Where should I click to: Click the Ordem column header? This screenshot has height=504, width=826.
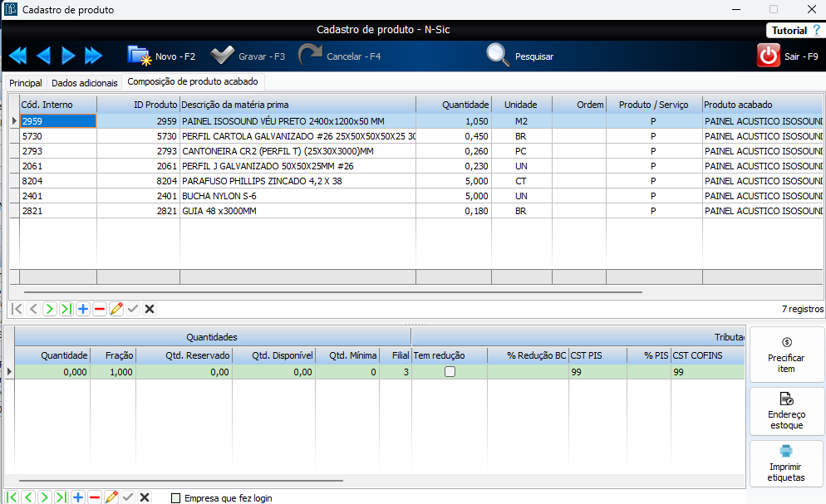click(579, 105)
